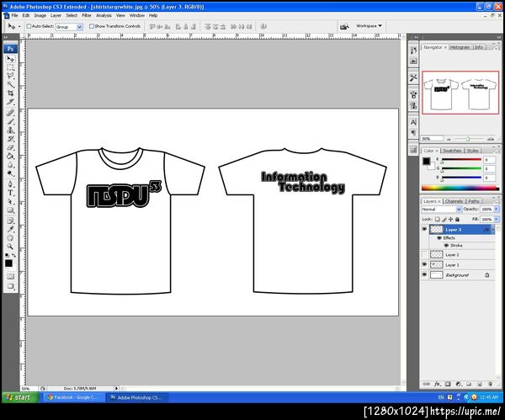The height and width of the screenshot is (420, 505).
Task: Open the status bar info arrow
Action: click(116, 388)
